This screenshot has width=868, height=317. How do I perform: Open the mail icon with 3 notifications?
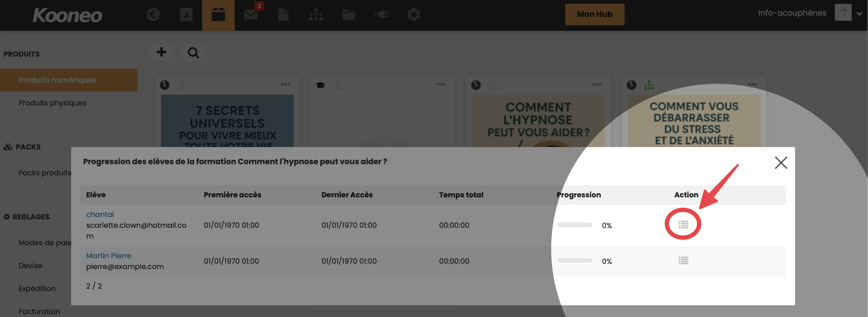tap(251, 14)
